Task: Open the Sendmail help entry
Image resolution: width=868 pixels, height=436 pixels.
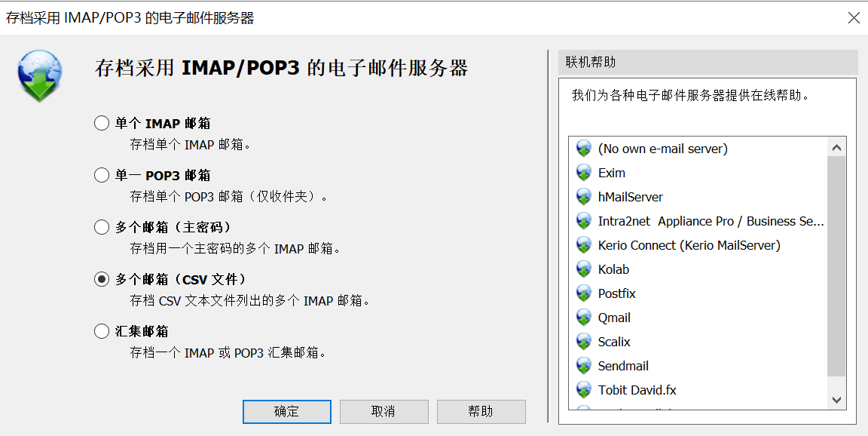Action: 623,366
